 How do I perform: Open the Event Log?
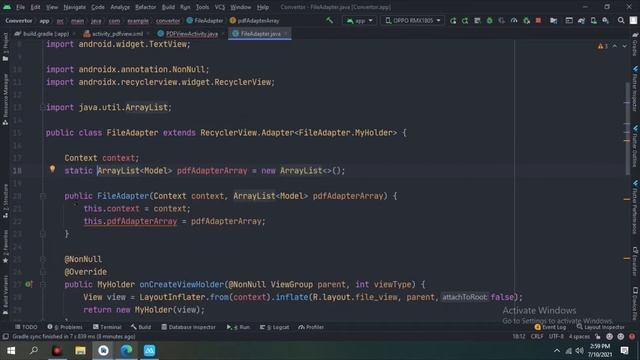click(x=550, y=327)
